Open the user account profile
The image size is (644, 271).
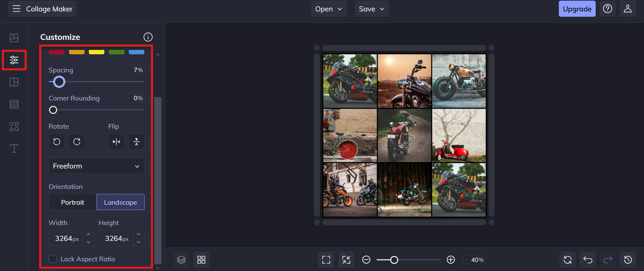(x=628, y=9)
